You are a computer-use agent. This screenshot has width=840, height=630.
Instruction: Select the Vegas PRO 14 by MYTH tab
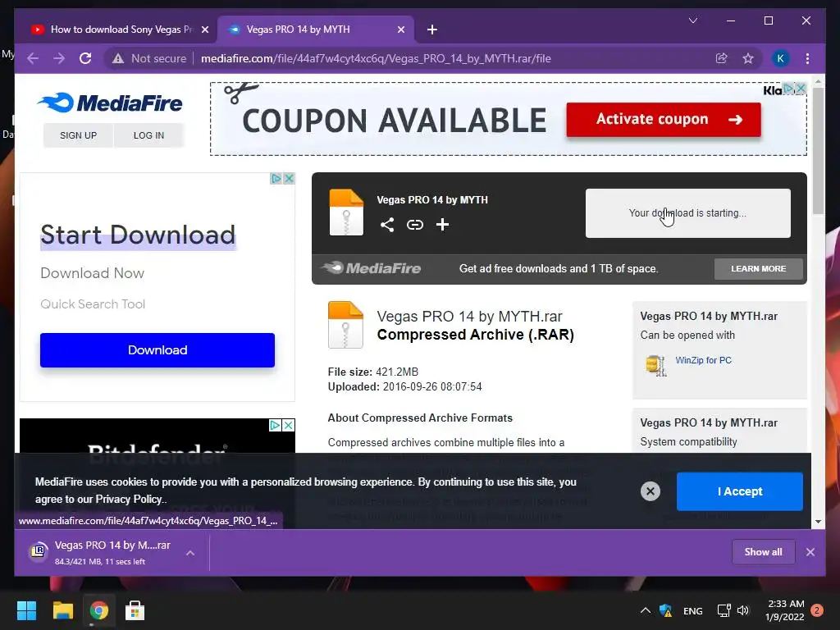pyautogui.click(x=316, y=30)
